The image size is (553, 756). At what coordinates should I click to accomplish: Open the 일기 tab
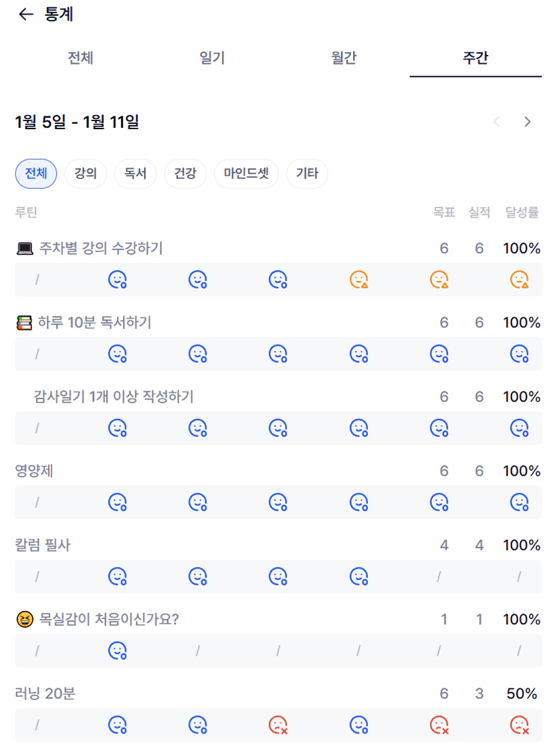[212, 58]
